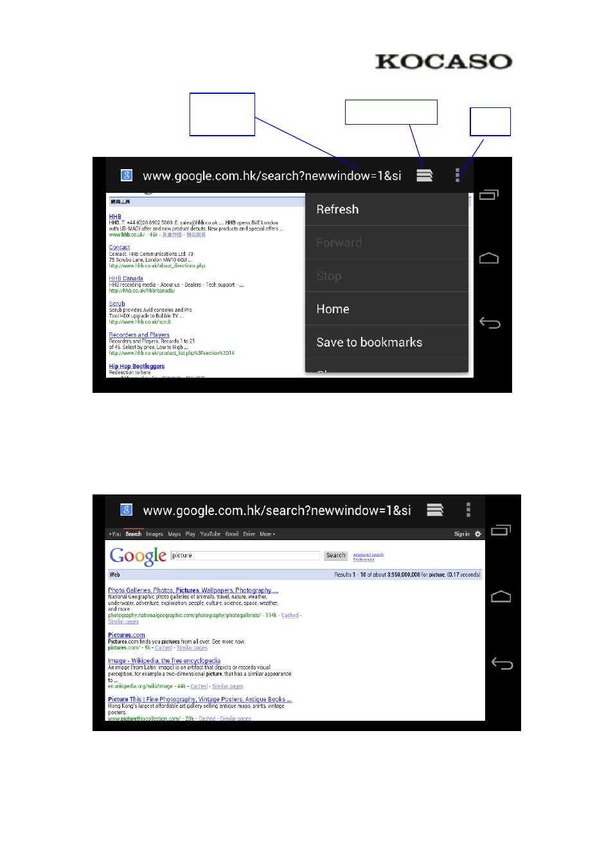Open Contact result link
This screenshot has width=613, height=868.
[120, 248]
